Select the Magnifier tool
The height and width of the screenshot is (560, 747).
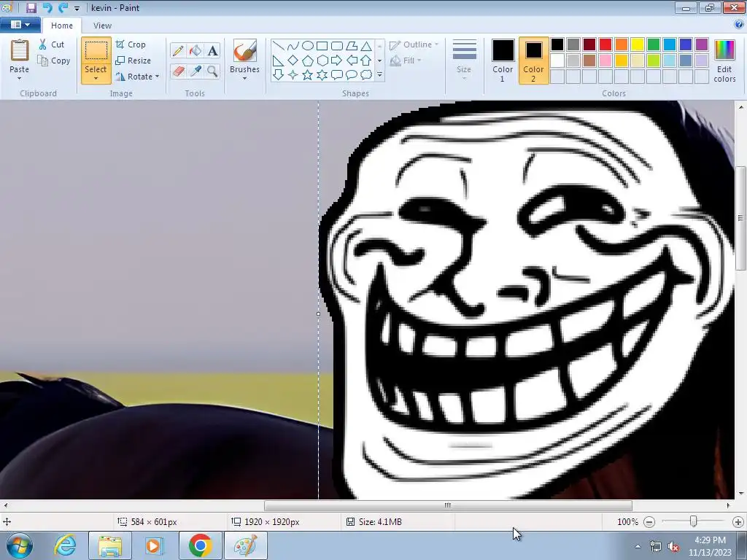212,71
